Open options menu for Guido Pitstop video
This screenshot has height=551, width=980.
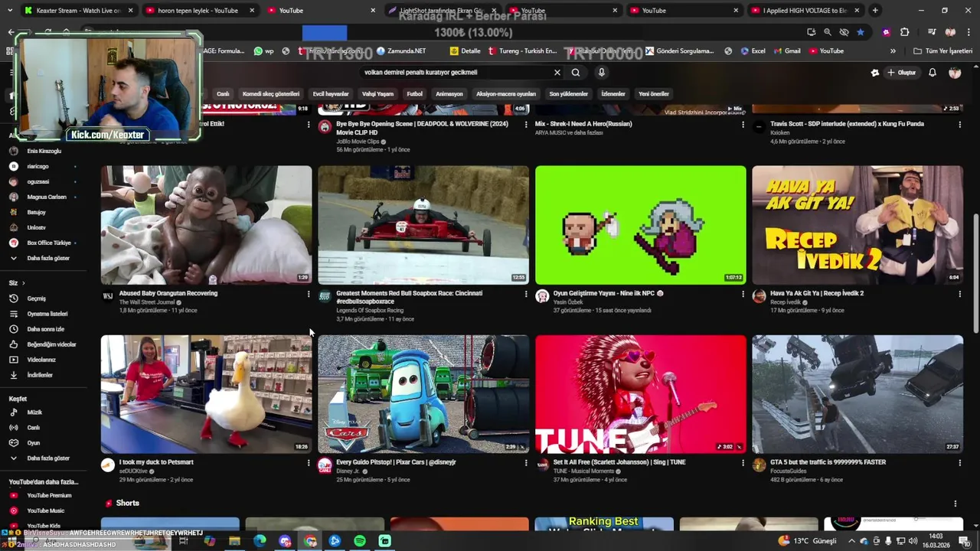point(526,463)
